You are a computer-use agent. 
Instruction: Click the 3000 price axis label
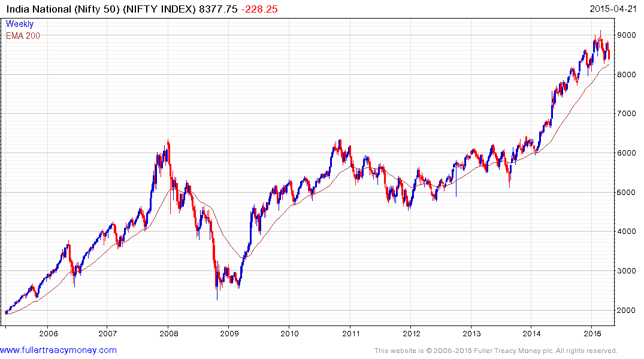coord(627,271)
